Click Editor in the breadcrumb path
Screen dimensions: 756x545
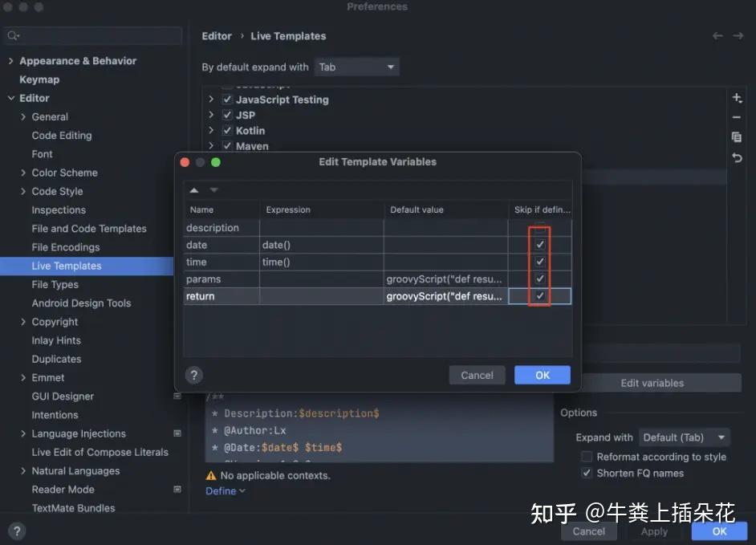tap(217, 35)
